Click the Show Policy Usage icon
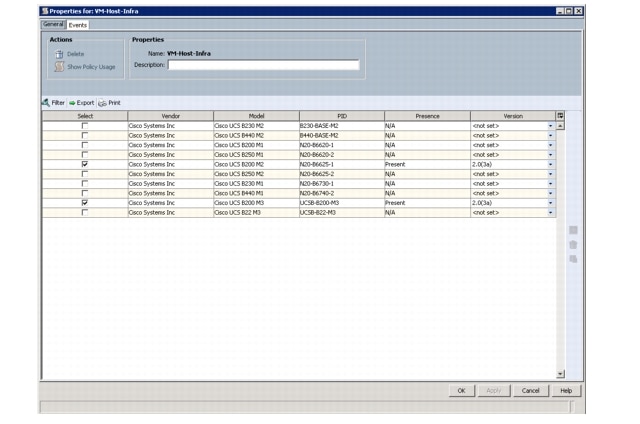This screenshot has height=424, width=640. point(59,67)
